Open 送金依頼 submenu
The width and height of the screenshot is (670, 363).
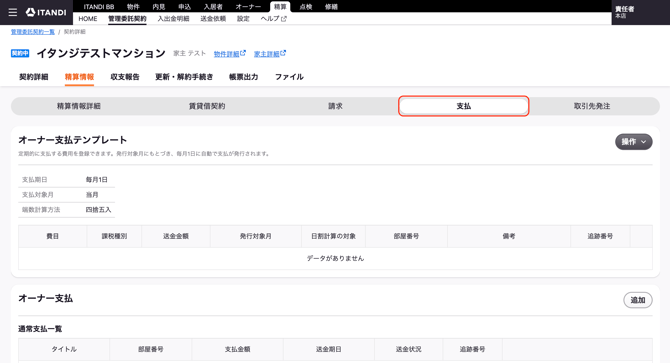click(x=213, y=19)
